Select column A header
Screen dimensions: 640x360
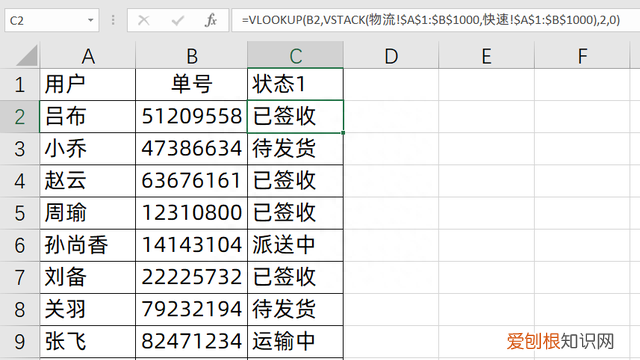pyautogui.click(x=88, y=55)
